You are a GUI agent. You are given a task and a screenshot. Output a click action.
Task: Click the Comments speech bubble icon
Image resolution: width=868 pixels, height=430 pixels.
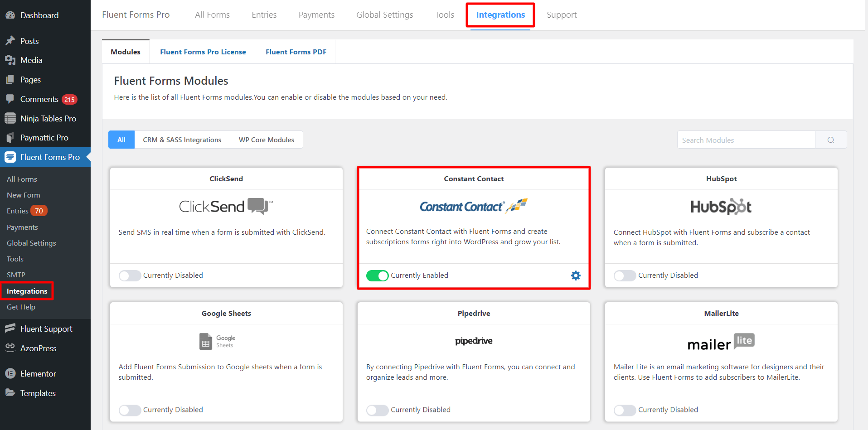[x=10, y=99]
